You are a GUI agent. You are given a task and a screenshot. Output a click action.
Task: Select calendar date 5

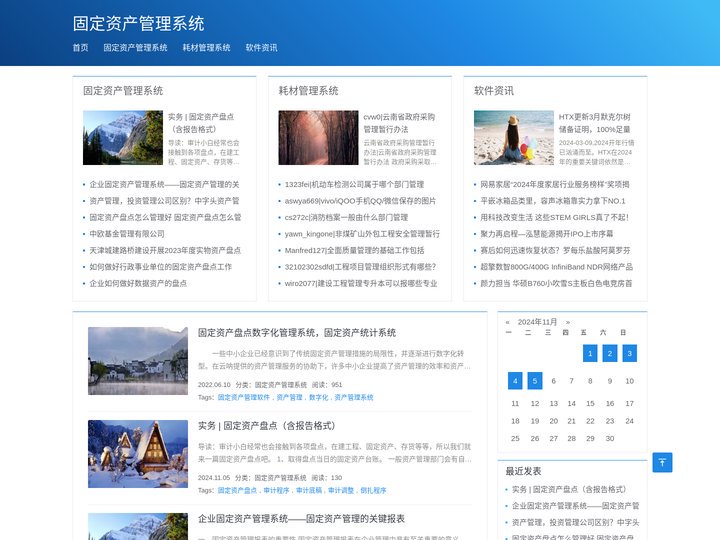[x=535, y=381]
